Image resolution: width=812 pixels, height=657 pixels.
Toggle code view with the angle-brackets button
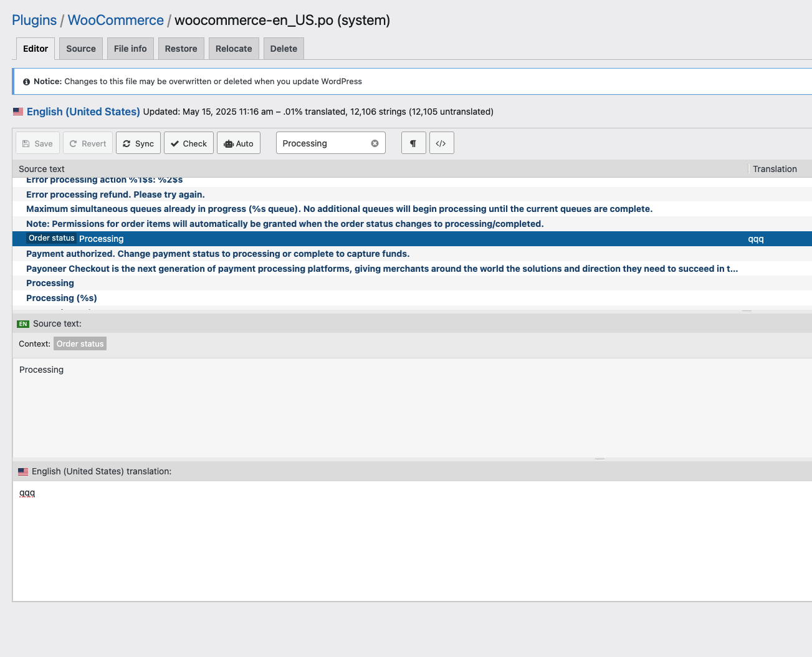click(441, 143)
